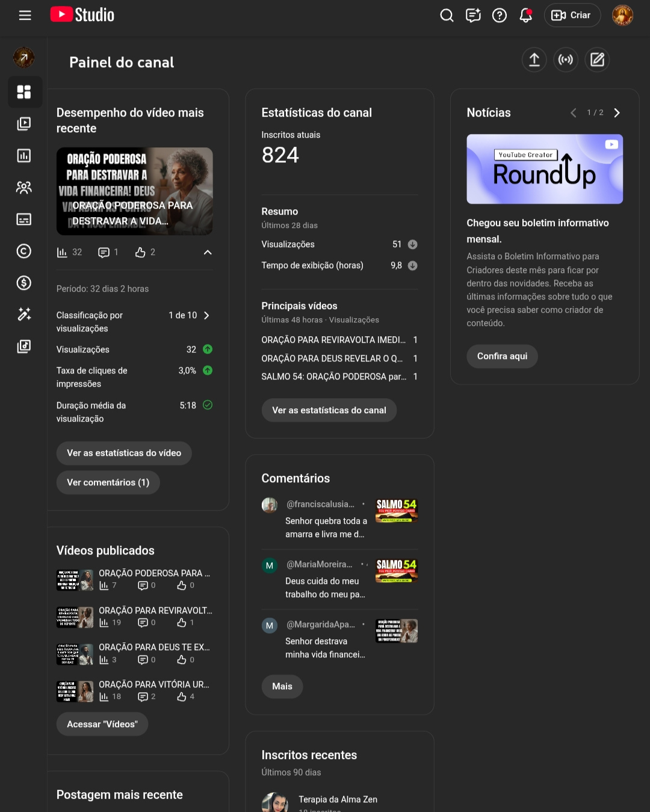
Task: Collapse the latest video stats chevron
Action: click(208, 253)
